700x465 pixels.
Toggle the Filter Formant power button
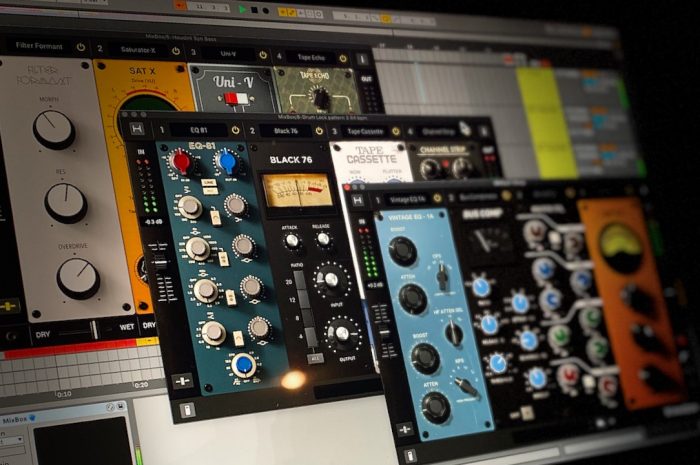pyautogui.click(x=81, y=47)
